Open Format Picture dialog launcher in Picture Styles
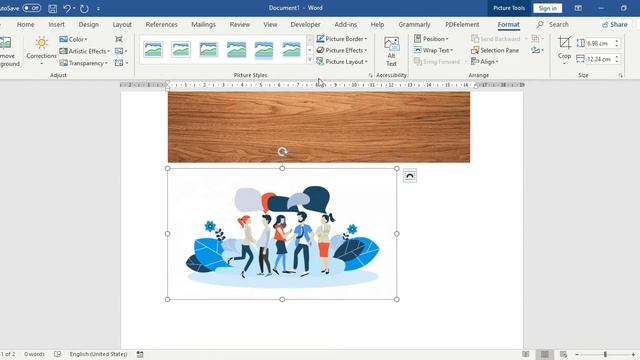640x360 pixels. click(x=371, y=76)
